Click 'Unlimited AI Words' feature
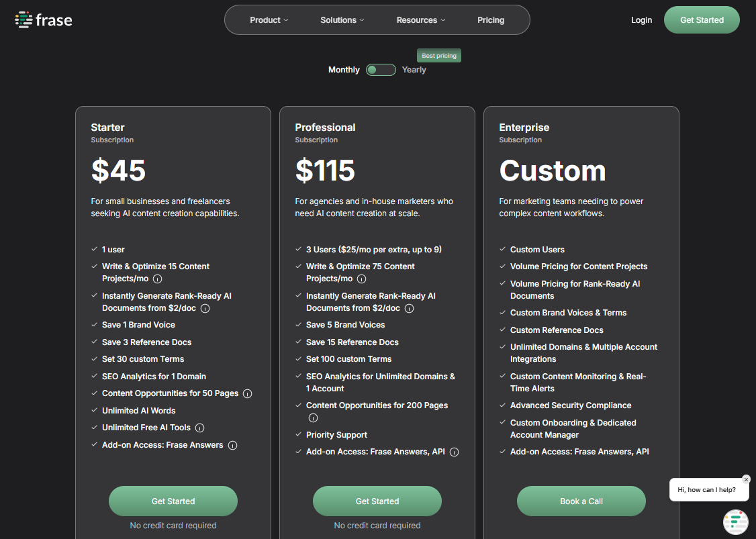The image size is (756, 539). point(138,411)
